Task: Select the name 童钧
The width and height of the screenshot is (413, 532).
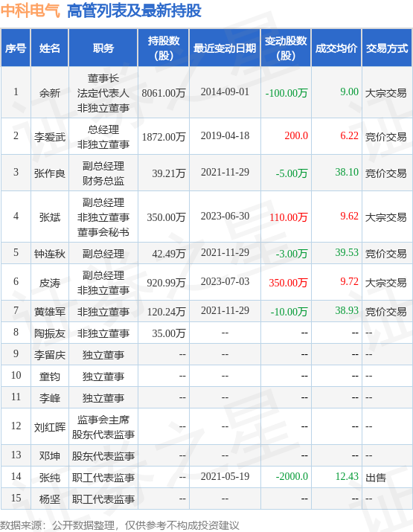Action: pos(50,376)
